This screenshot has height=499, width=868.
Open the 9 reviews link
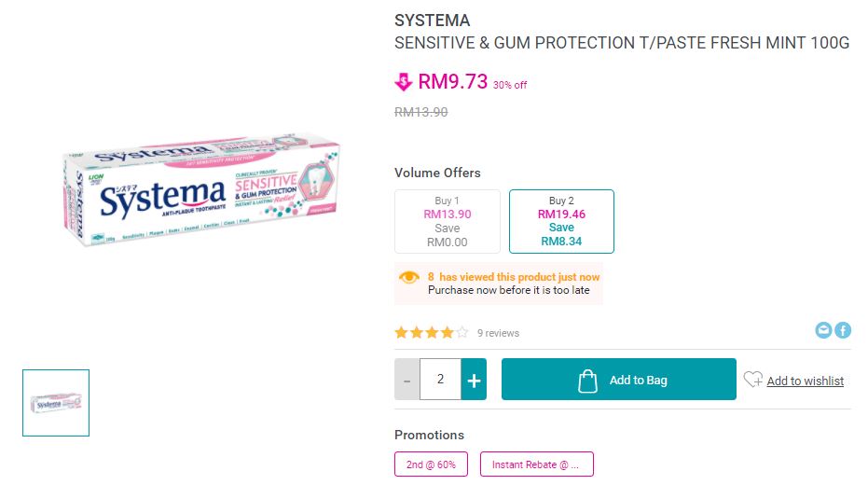click(498, 333)
